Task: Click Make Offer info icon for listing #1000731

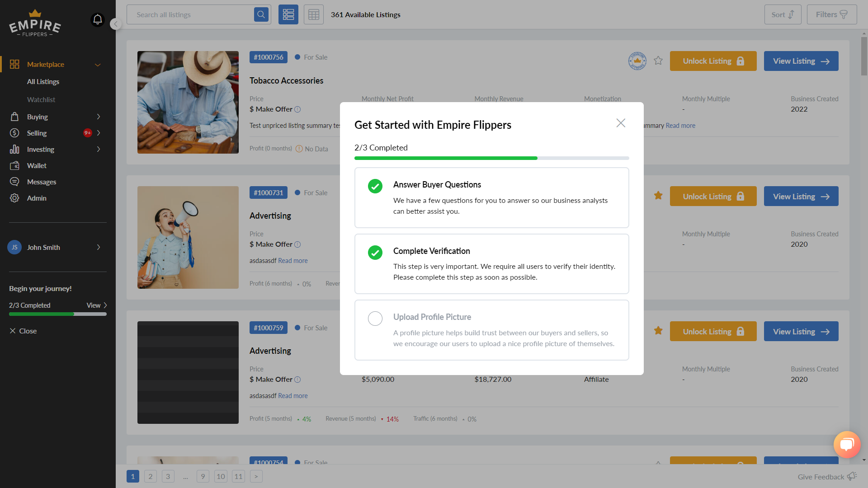Action: click(x=297, y=244)
